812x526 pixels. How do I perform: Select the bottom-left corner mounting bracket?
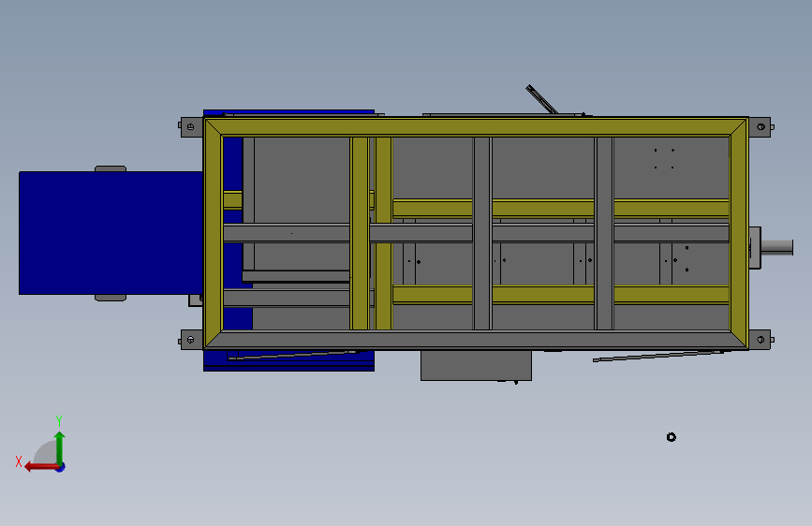pyautogui.click(x=190, y=340)
